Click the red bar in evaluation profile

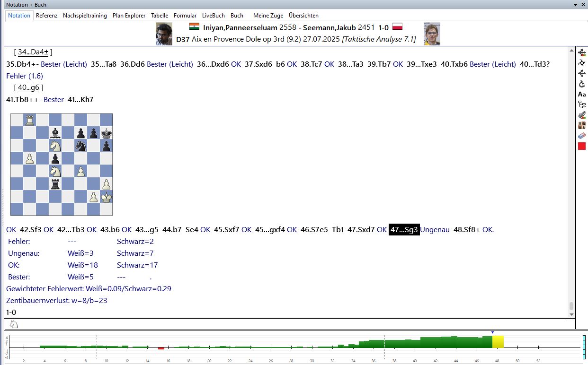click(161, 348)
